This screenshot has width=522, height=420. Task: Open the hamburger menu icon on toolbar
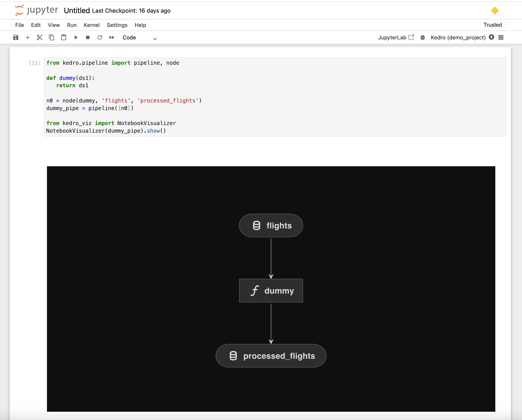tap(501, 38)
